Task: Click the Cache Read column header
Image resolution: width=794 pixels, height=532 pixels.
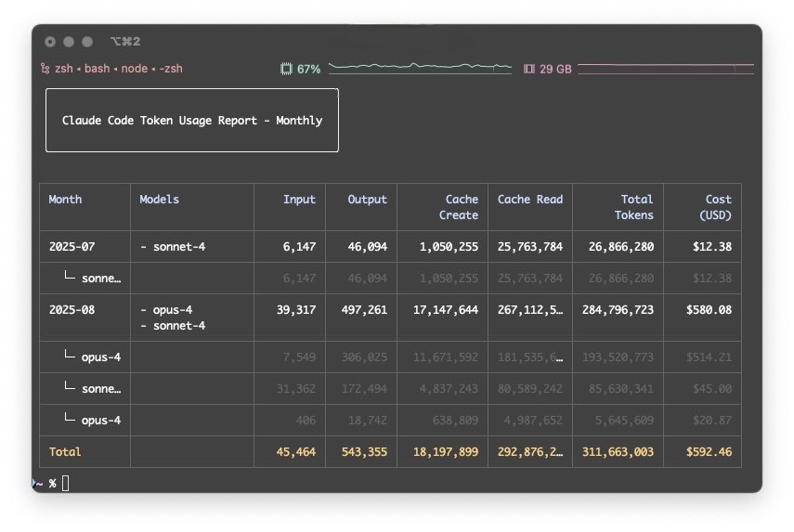Action: (x=530, y=200)
